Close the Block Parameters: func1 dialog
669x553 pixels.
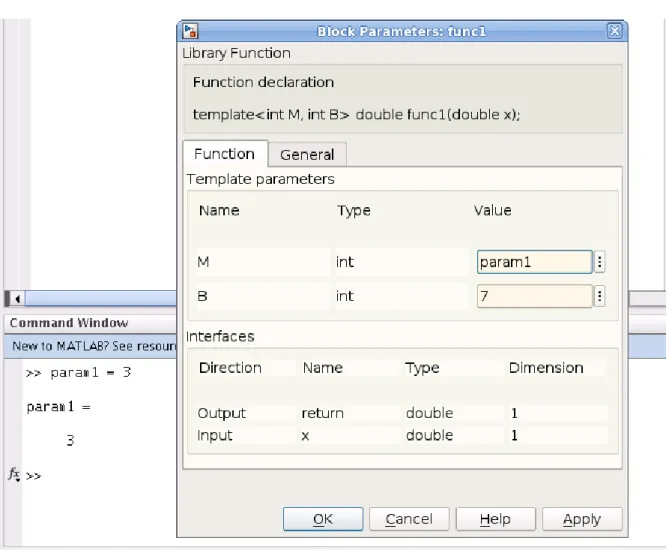614,31
